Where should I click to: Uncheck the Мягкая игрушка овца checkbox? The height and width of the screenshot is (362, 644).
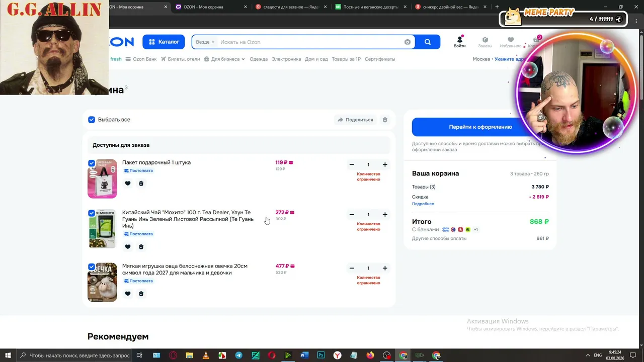point(92,266)
